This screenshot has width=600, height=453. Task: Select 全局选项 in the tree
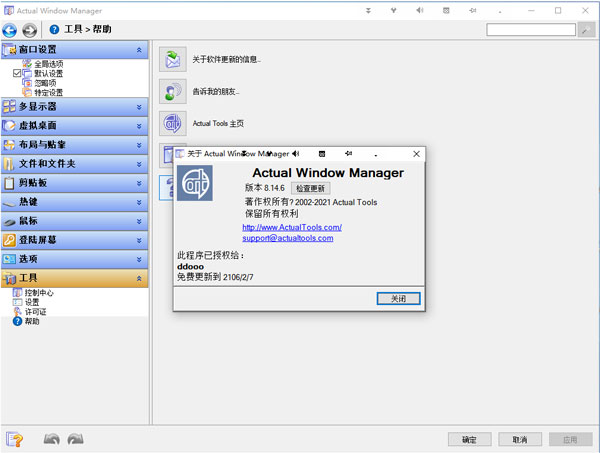[x=49, y=64]
